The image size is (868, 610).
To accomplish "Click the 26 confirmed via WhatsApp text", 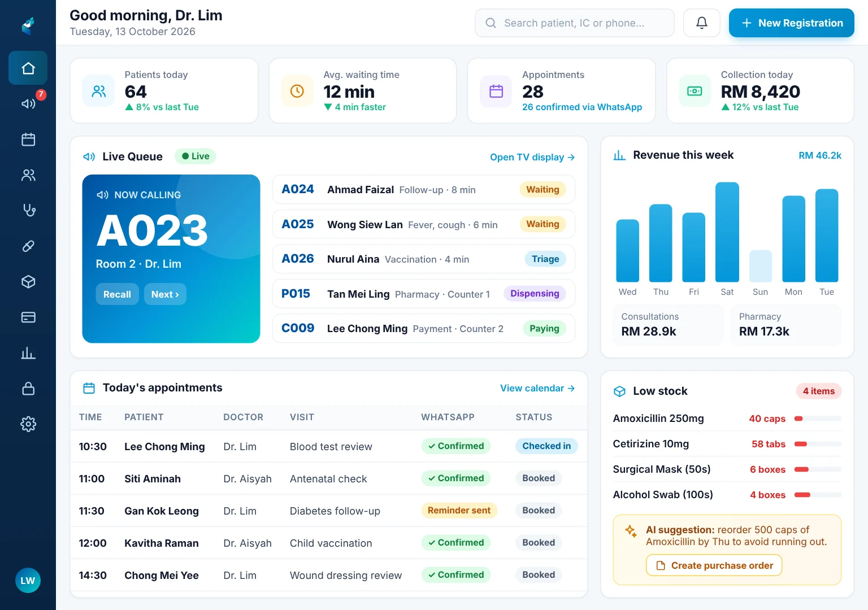I will pos(582,107).
